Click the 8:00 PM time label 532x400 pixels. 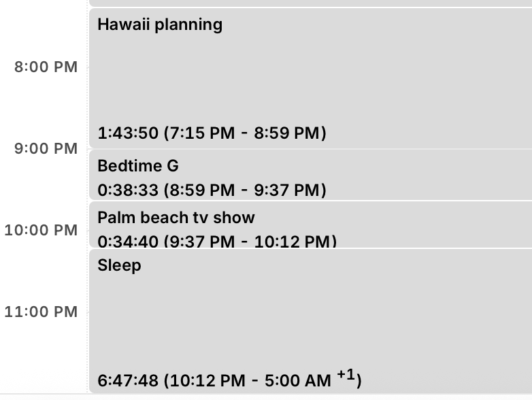[46, 67]
